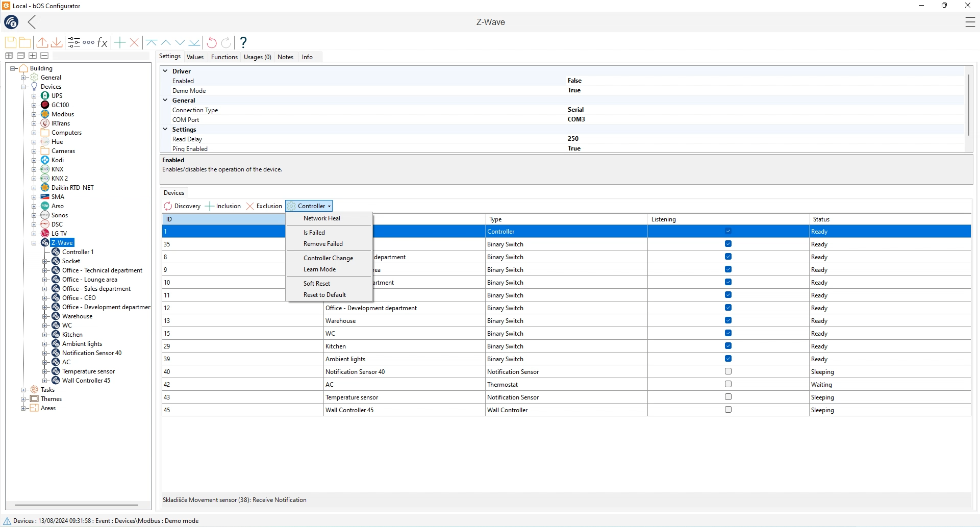Toggle Listening checkbox for Ambient lights row
This screenshot has height=527, width=980.
tap(728, 359)
